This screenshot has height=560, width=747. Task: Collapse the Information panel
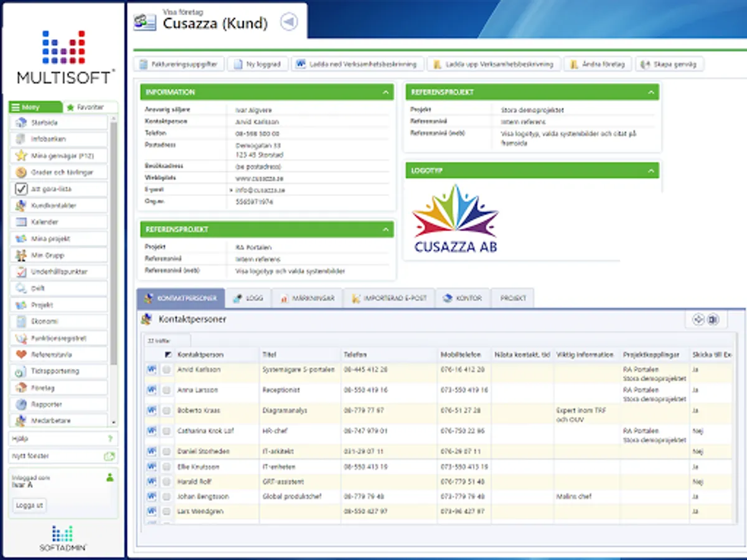(385, 92)
